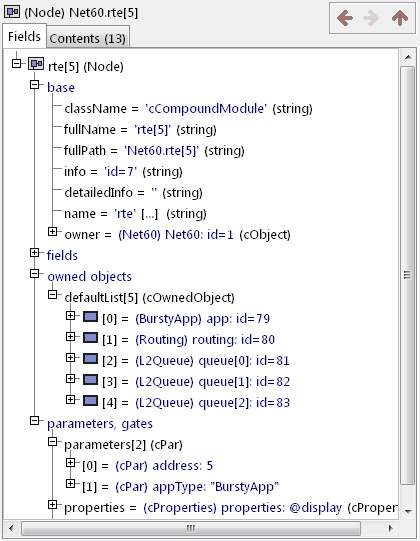
Task: Go to parent with the up arrow
Action: (400, 18)
